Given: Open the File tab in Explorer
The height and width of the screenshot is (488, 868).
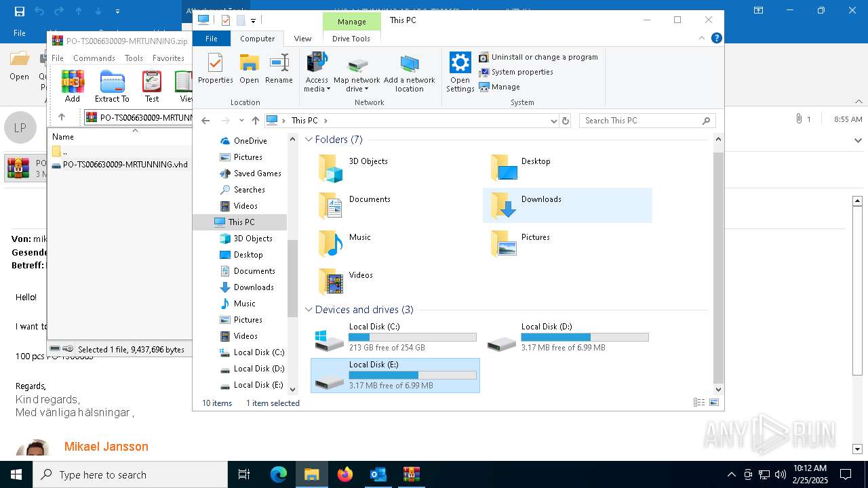Looking at the screenshot, I should (x=212, y=39).
